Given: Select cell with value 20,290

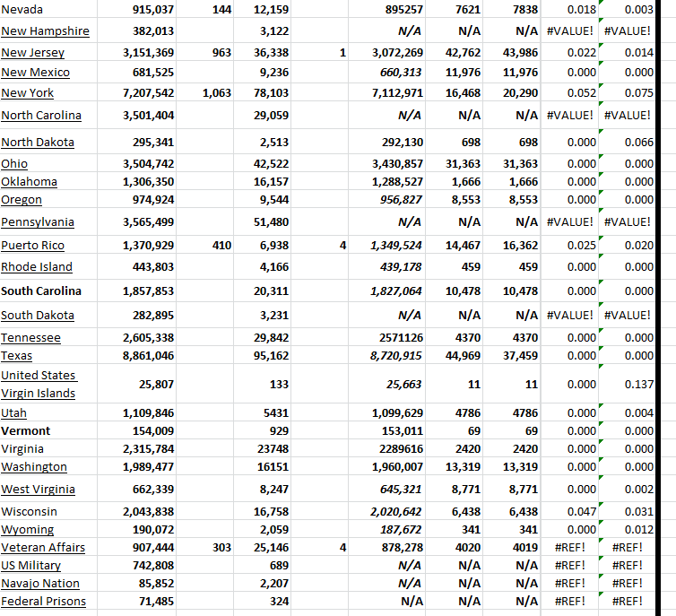Looking at the screenshot, I should pyautogui.click(x=511, y=93).
